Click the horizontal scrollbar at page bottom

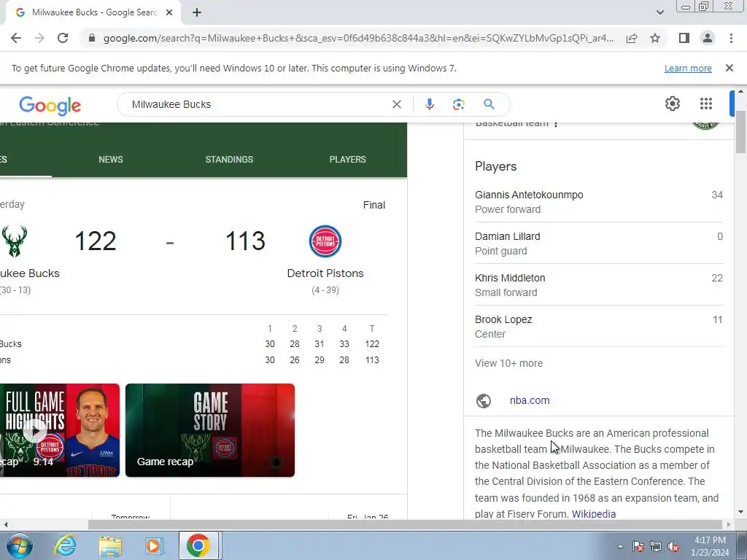click(404, 525)
